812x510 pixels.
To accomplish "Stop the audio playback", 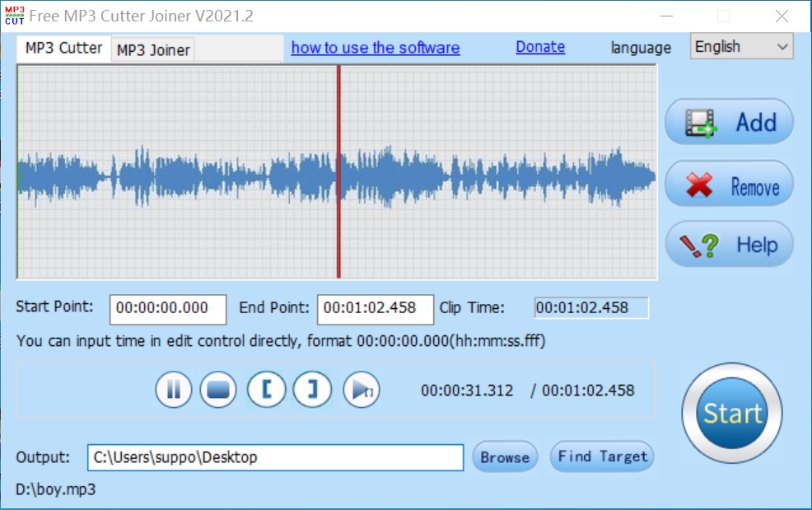I will 219,389.
